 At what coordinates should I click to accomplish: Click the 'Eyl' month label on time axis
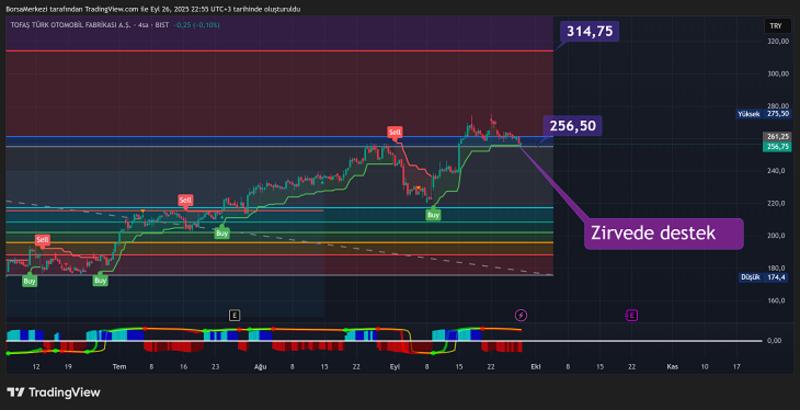tap(394, 367)
